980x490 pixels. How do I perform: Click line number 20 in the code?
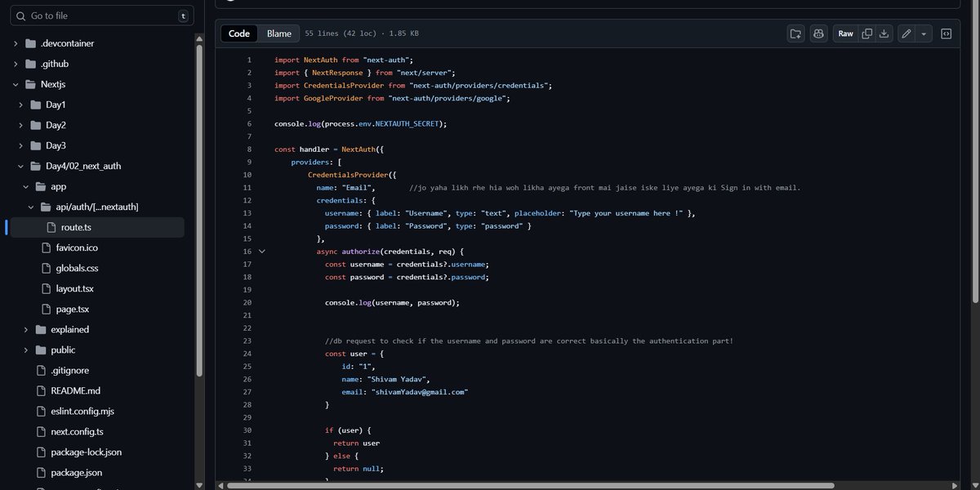point(247,302)
